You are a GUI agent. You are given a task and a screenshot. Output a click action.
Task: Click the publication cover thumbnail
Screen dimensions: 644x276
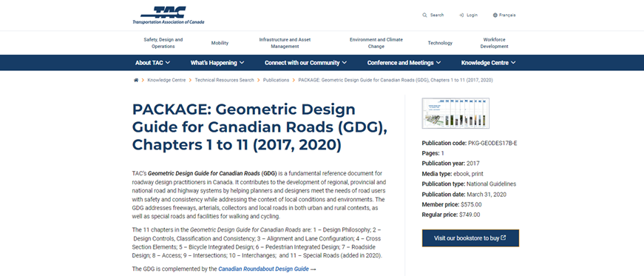pos(455,113)
